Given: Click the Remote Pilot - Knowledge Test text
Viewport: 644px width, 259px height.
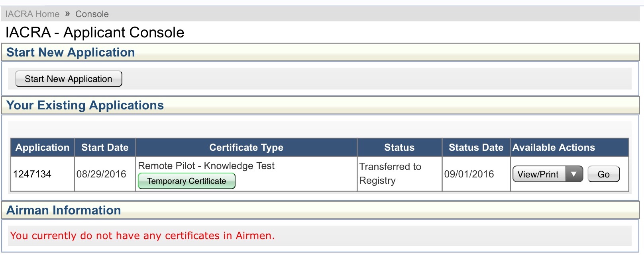Looking at the screenshot, I should coord(206,166).
